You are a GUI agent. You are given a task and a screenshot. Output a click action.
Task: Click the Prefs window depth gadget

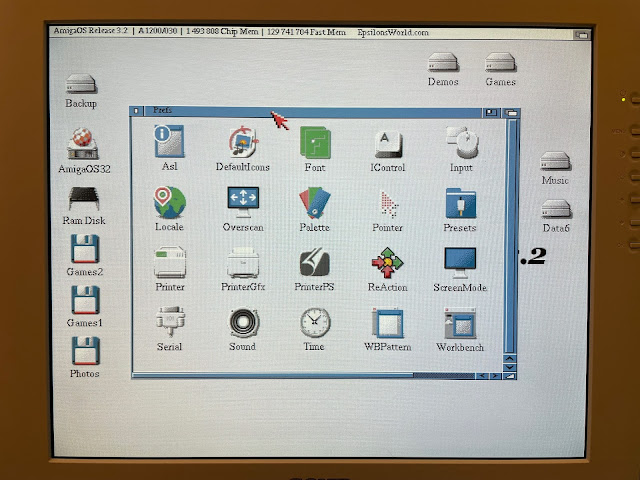pos(511,113)
